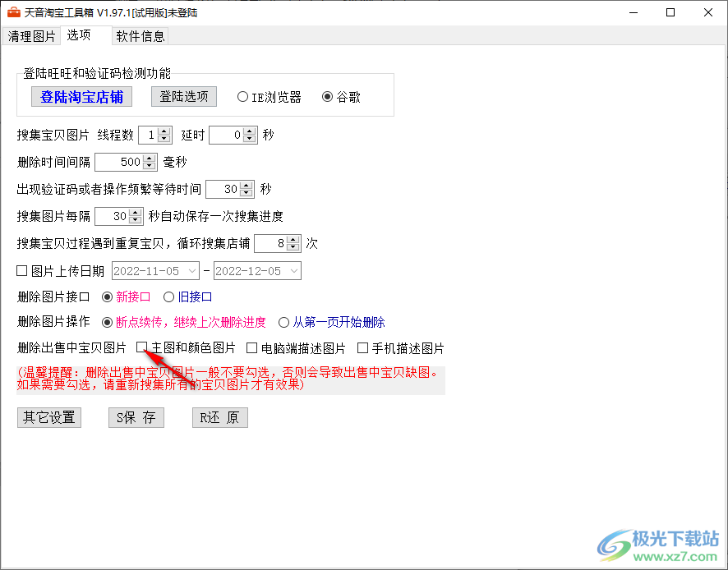Select 从第一页开始删除 radio option

331,322
